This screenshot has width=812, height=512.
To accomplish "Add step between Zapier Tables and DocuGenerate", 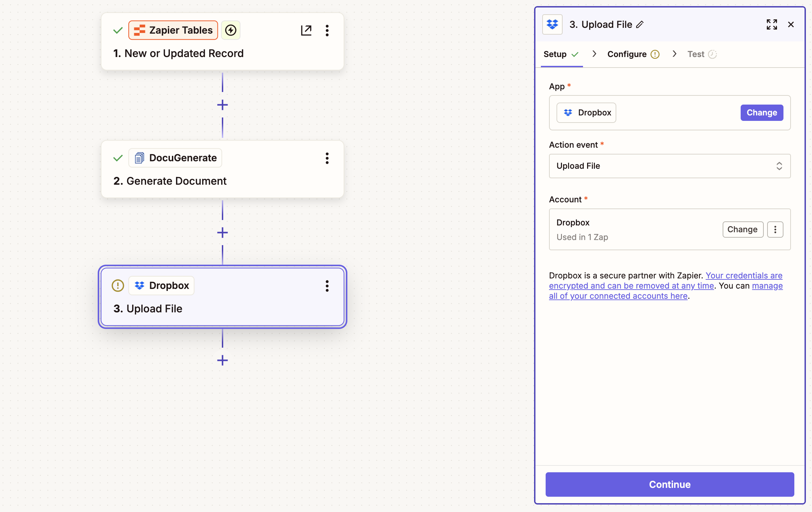I will [x=223, y=105].
